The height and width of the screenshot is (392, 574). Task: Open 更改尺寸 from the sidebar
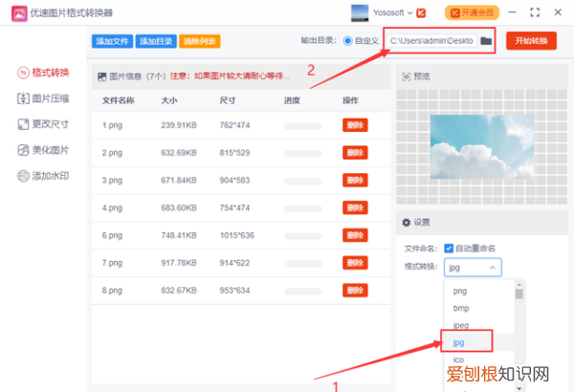click(x=44, y=124)
